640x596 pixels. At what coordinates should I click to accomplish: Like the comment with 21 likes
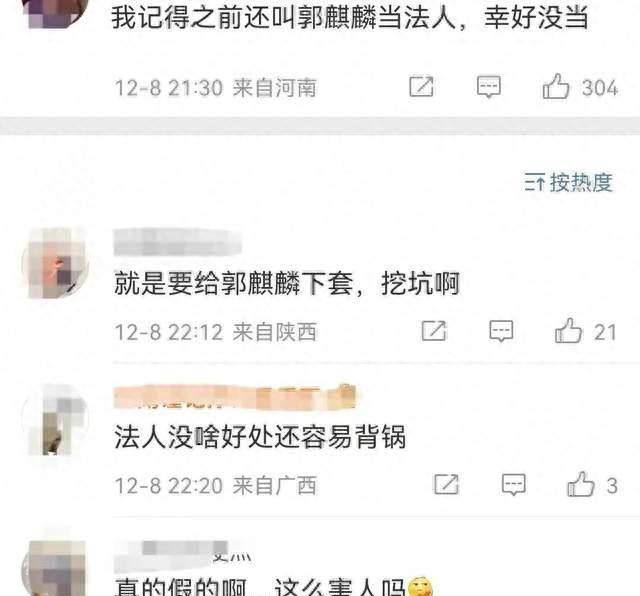568,330
